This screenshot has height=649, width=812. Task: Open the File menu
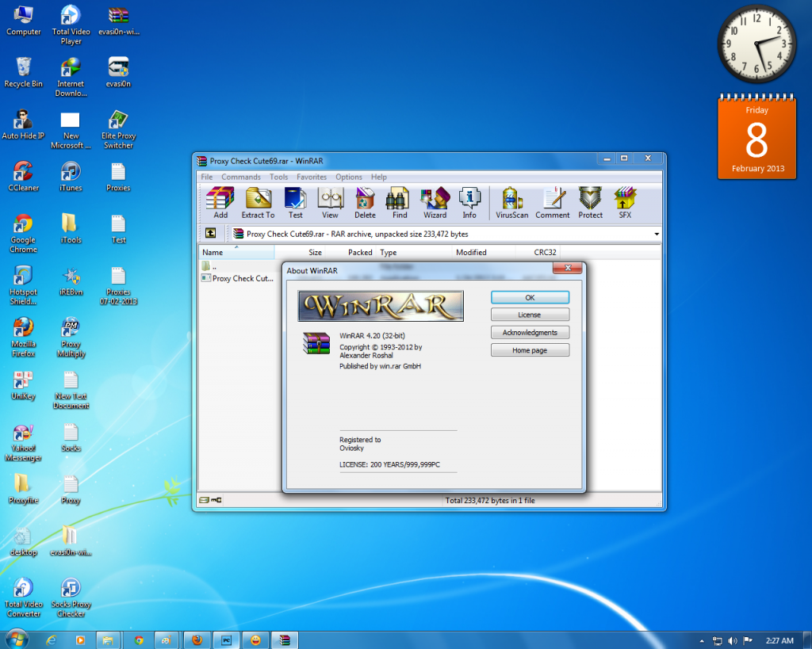click(x=207, y=177)
